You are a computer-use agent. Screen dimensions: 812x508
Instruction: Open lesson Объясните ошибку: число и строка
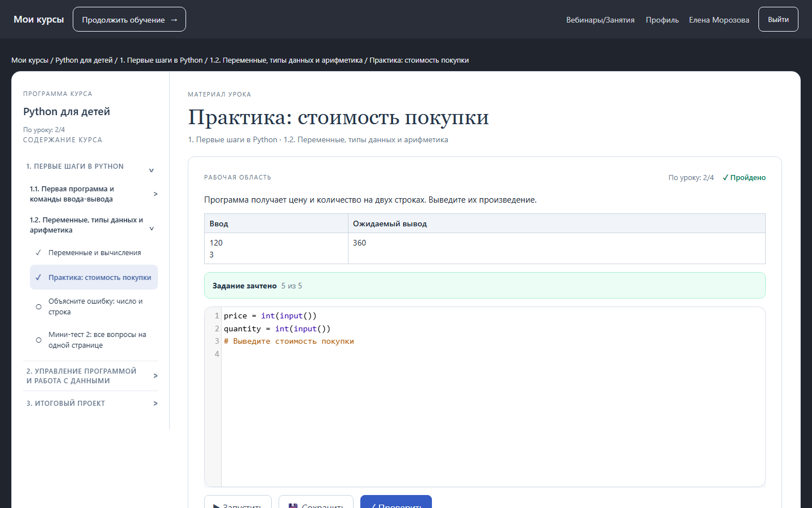[96, 306]
